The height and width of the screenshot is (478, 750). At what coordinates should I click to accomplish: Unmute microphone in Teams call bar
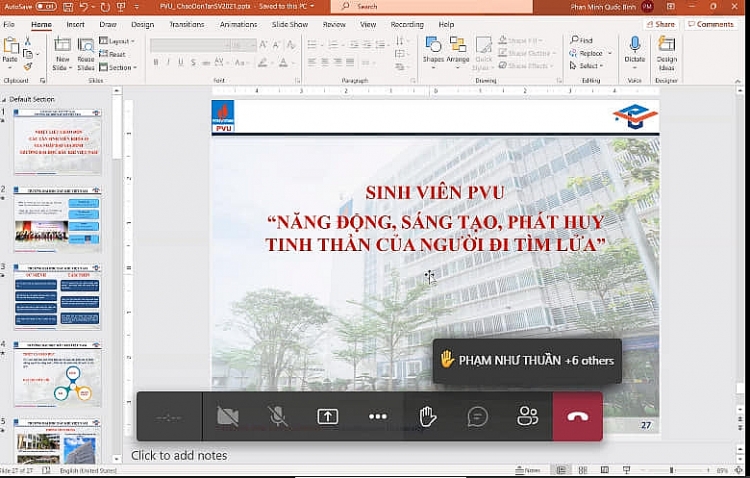point(277,416)
